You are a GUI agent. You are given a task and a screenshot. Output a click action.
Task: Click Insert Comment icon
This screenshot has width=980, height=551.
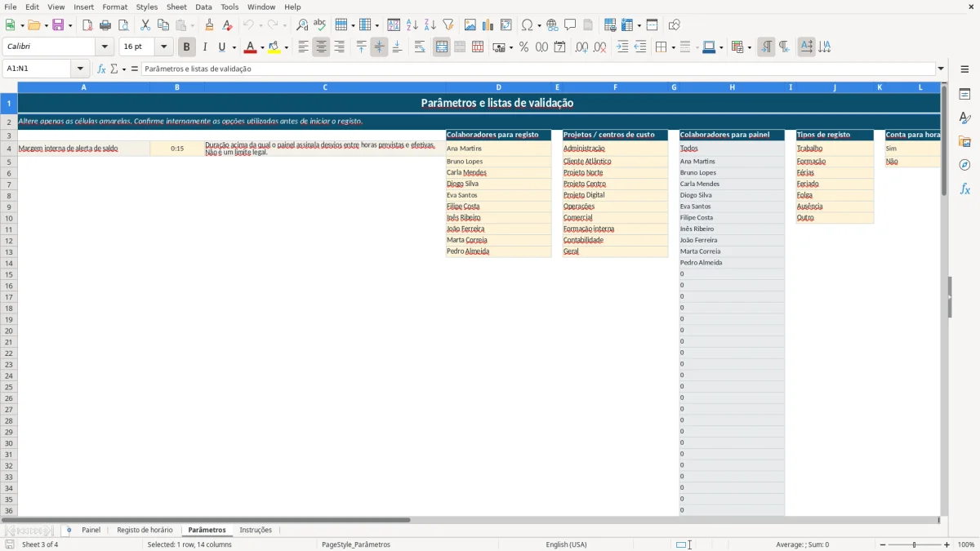coord(570,25)
